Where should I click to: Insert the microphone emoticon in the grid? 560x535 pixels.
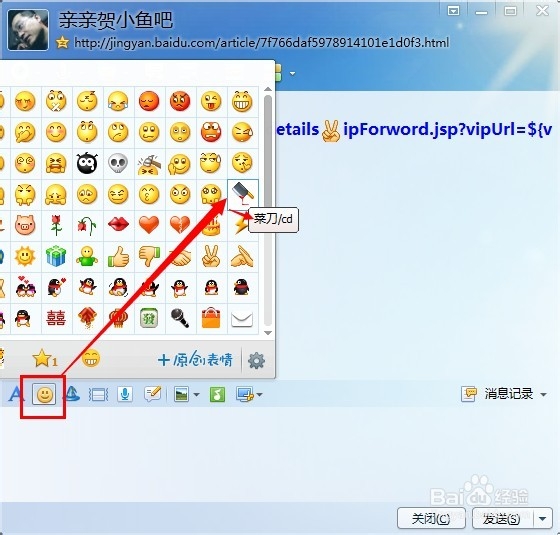(180, 318)
